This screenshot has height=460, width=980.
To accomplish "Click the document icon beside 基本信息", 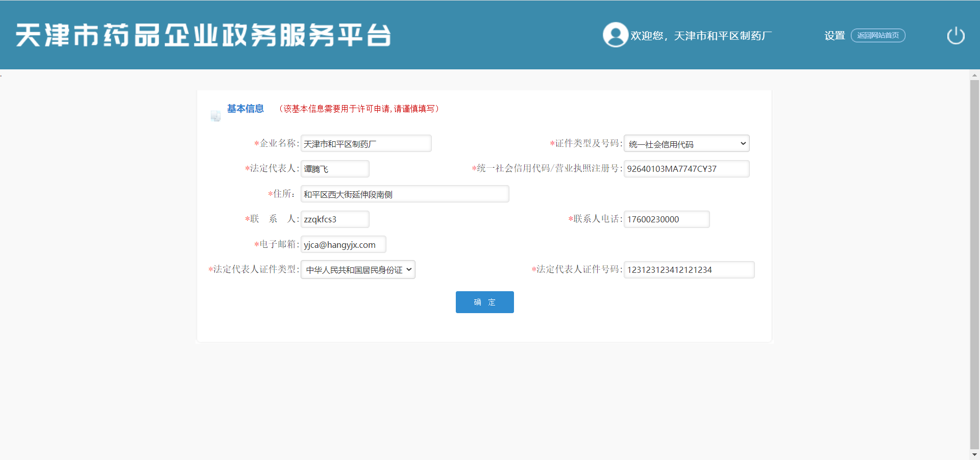I will tap(215, 116).
